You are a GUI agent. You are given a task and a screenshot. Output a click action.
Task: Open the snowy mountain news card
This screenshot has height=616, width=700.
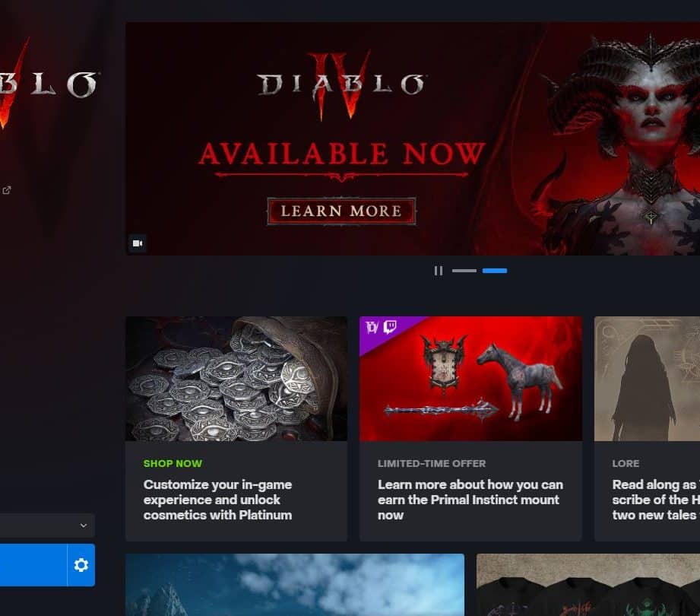tap(295, 585)
